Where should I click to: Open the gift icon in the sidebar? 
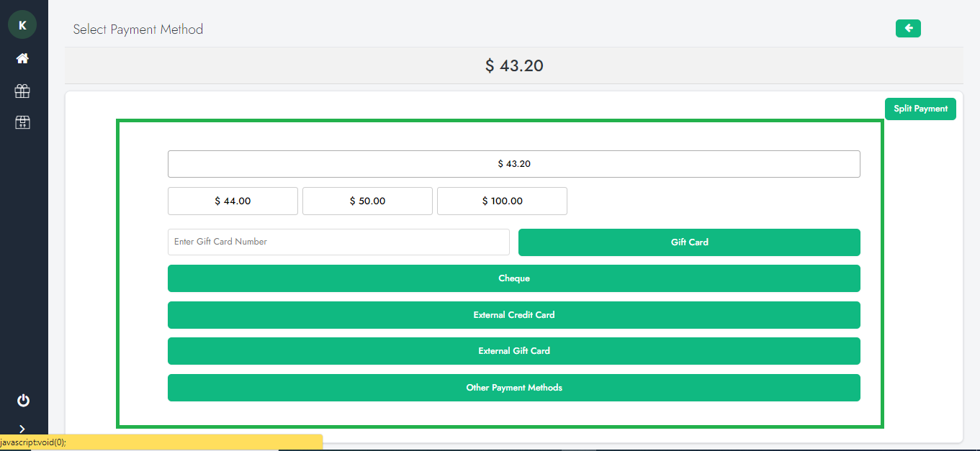(22, 91)
